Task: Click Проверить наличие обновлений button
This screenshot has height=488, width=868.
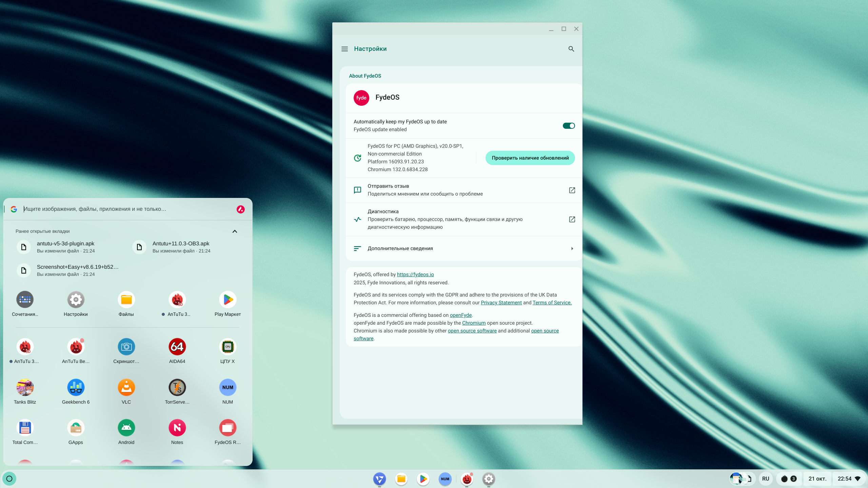Action: point(530,158)
